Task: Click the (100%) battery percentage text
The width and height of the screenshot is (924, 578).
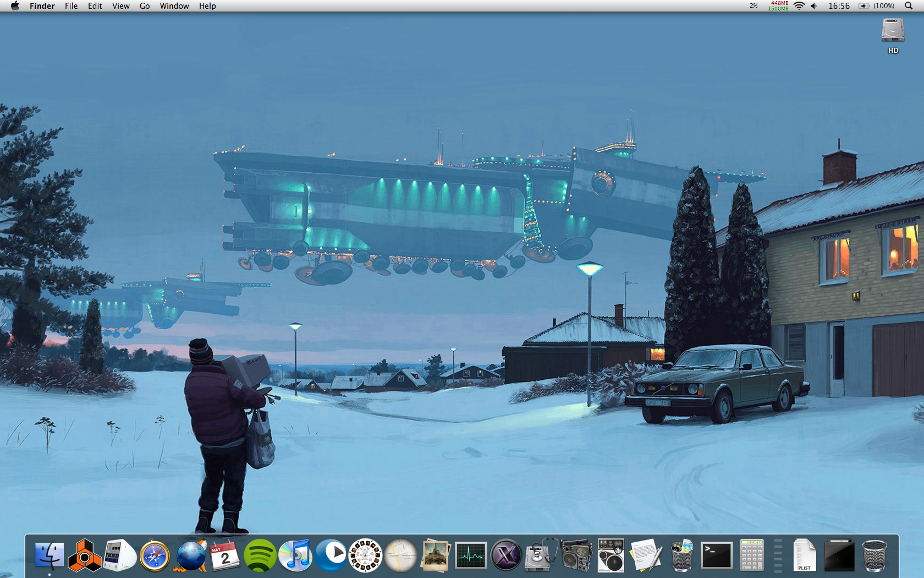Action: coord(884,6)
